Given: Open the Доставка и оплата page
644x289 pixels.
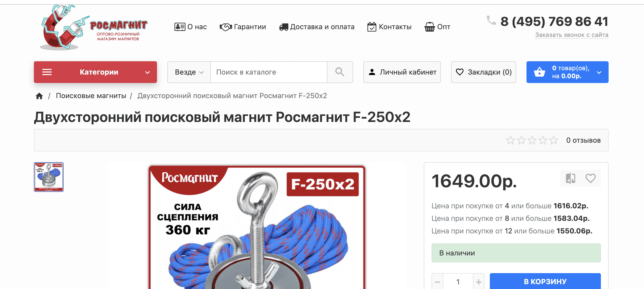Looking at the screenshot, I should [317, 27].
